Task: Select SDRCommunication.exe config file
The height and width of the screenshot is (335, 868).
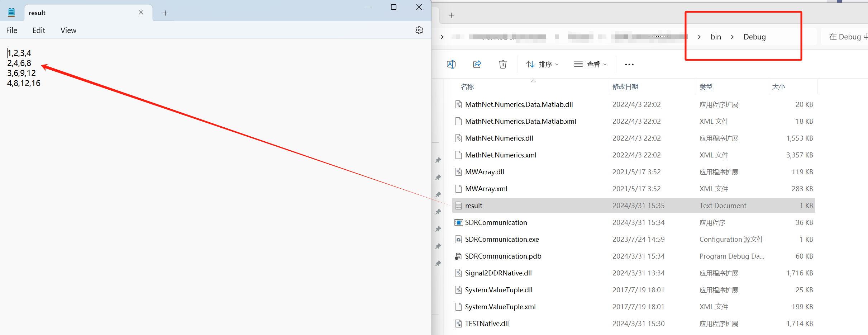Action: [x=633, y=239]
